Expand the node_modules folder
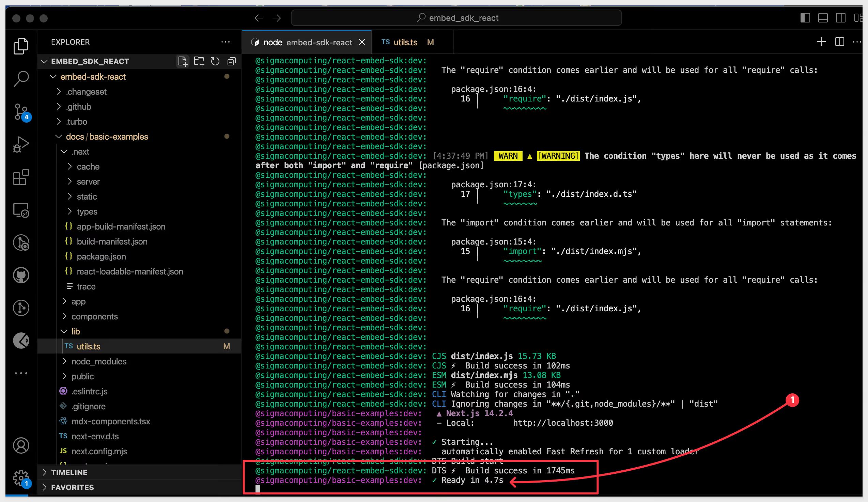 pos(139,361)
